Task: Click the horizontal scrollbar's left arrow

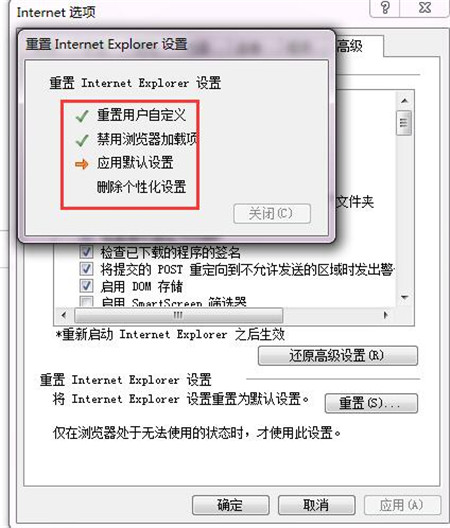Action: coord(64,316)
